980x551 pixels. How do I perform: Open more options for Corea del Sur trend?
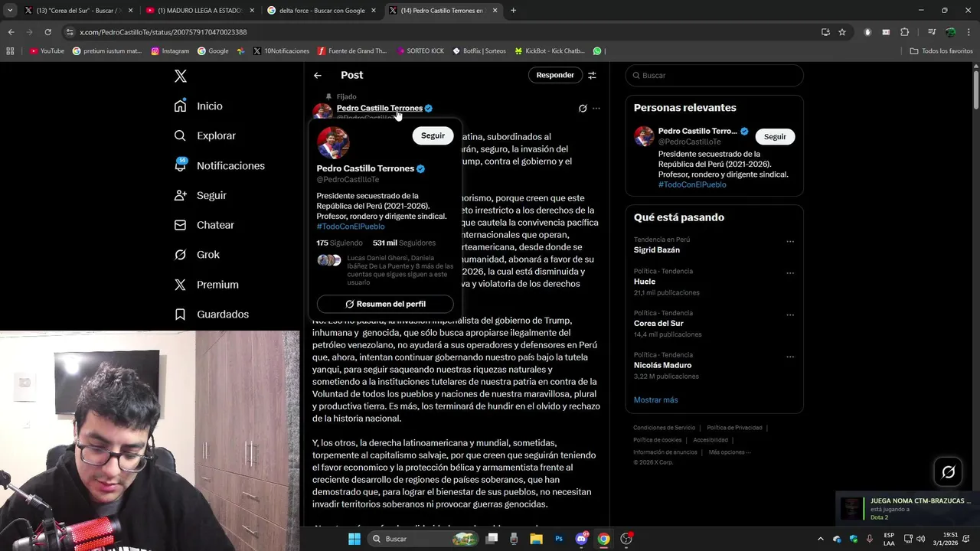click(790, 315)
